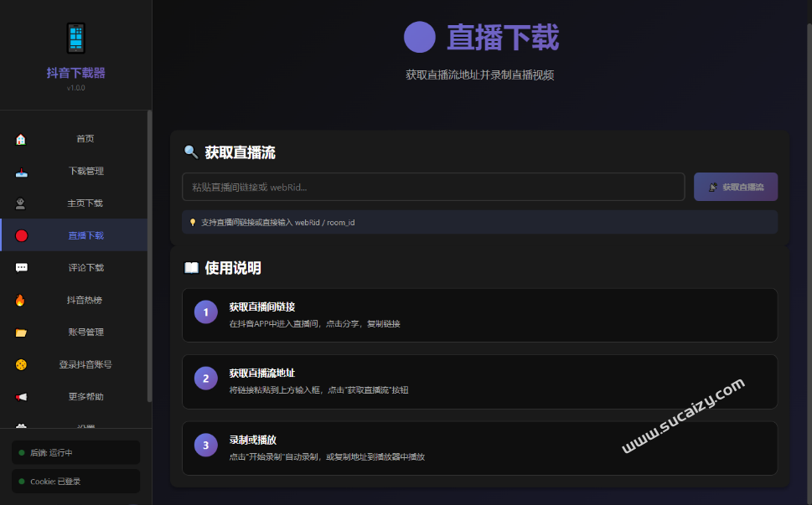Click the 抖音热榜 flame icon
Image resolution: width=812 pixels, height=505 pixels.
pyautogui.click(x=21, y=300)
